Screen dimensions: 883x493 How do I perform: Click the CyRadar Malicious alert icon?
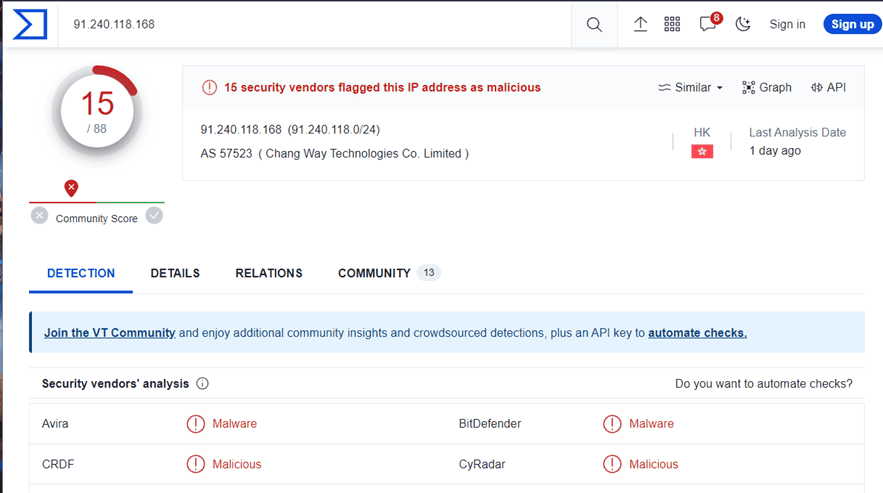pyautogui.click(x=612, y=464)
